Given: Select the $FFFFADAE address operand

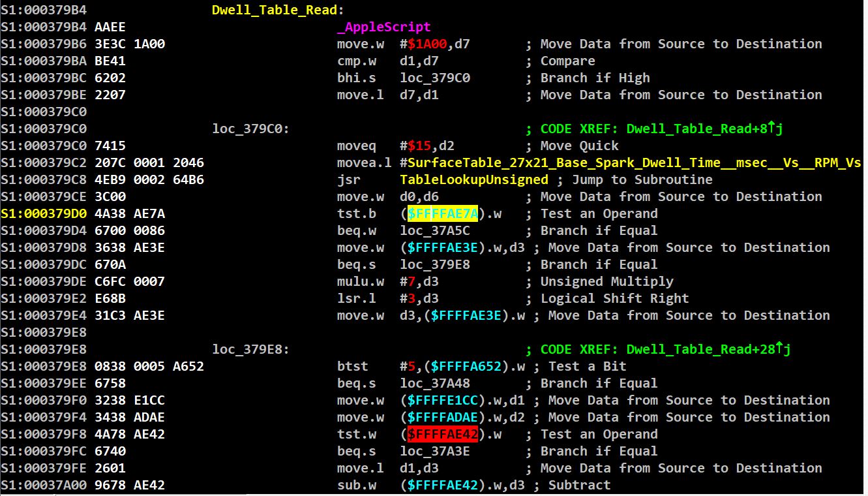Looking at the screenshot, I should tap(443, 417).
